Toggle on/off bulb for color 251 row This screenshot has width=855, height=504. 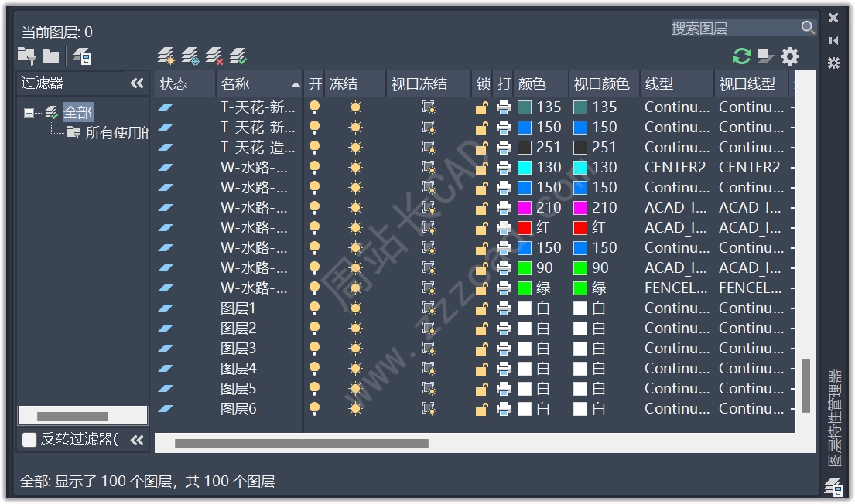[314, 147]
